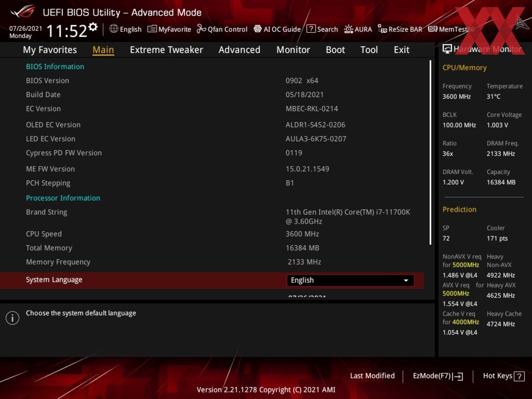Open MyFavorite list icon

click(x=152, y=29)
